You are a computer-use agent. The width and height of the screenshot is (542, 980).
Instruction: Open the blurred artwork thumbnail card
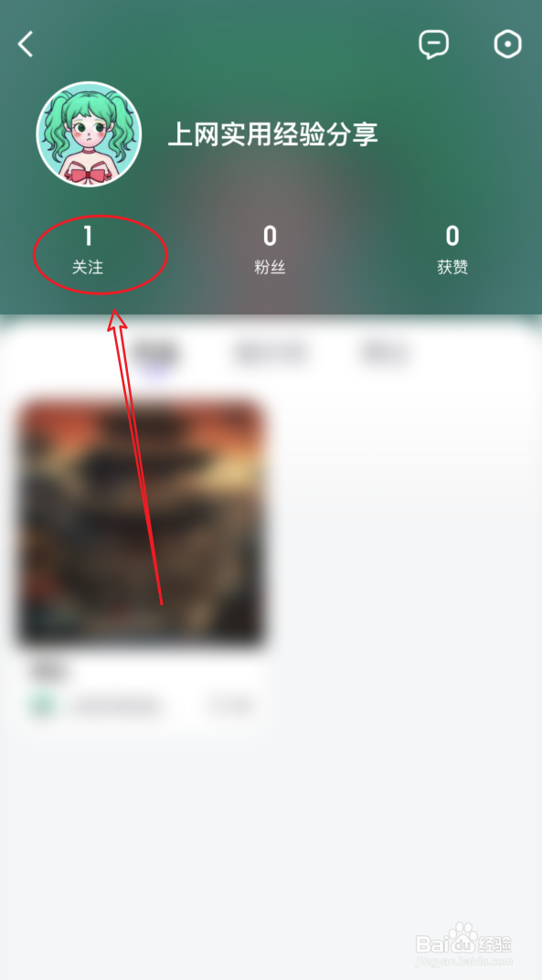coord(142,522)
